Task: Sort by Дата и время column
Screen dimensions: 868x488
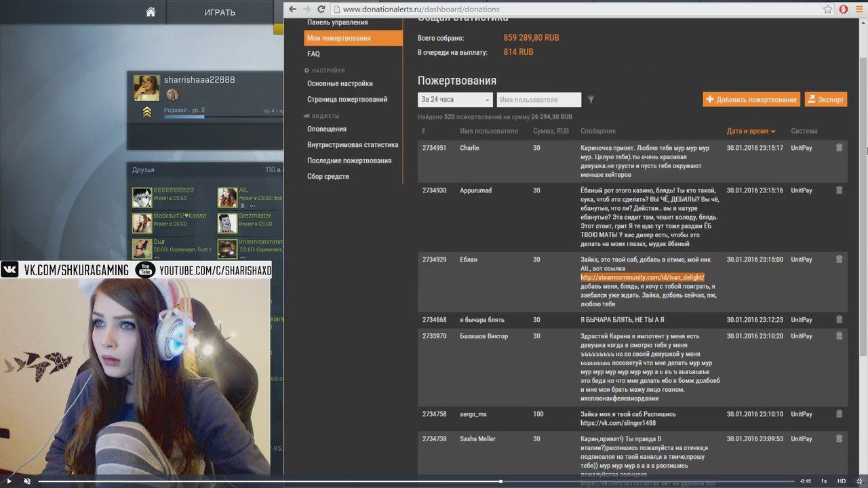Action: pos(751,131)
